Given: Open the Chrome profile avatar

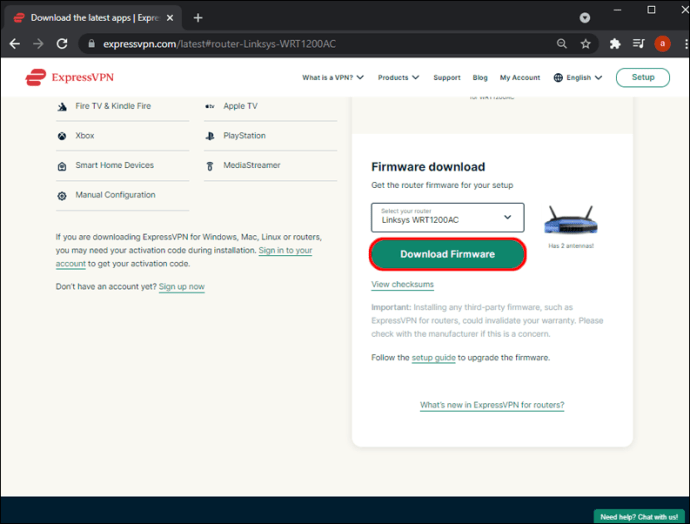Looking at the screenshot, I should (x=662, y=44).
